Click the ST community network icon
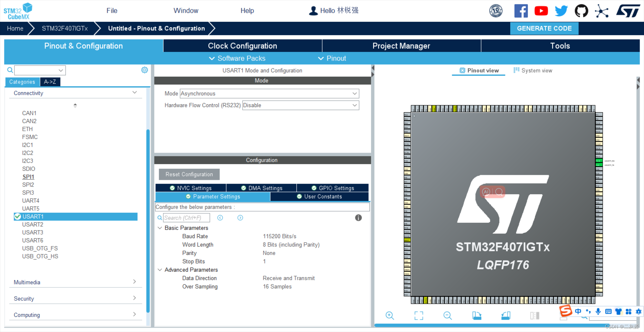Screen dimensions: 644x332 (601, 11)
